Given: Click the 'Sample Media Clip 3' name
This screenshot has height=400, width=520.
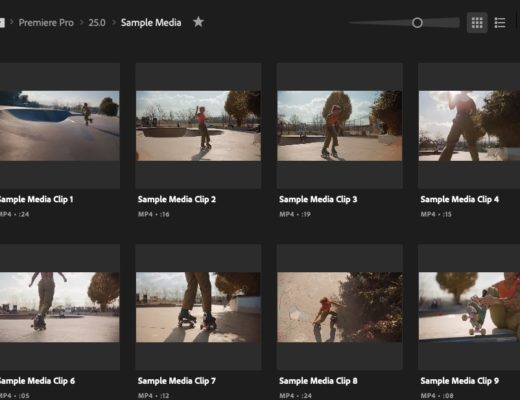Looking at the screenshot, I should [318, 199].
